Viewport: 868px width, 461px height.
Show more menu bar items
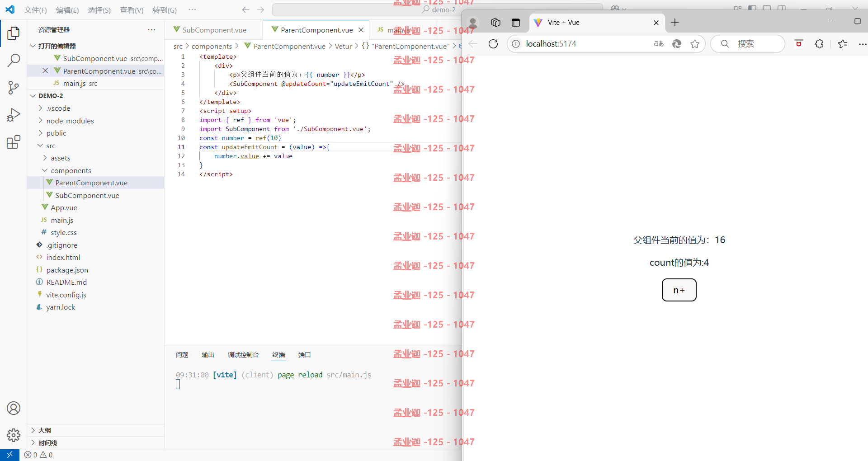[192, 9]
